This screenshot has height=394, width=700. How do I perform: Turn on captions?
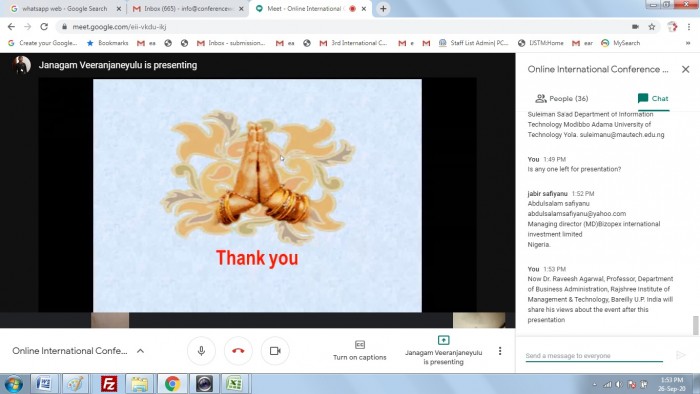pos(359,351)
